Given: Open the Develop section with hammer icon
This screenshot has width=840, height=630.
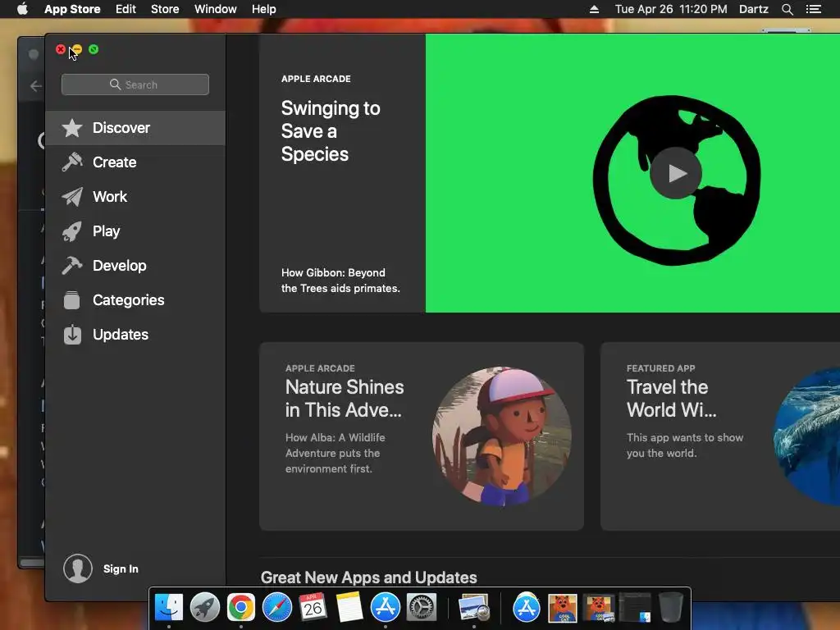Looking at the screenshot, I should [x=135, y=266].
